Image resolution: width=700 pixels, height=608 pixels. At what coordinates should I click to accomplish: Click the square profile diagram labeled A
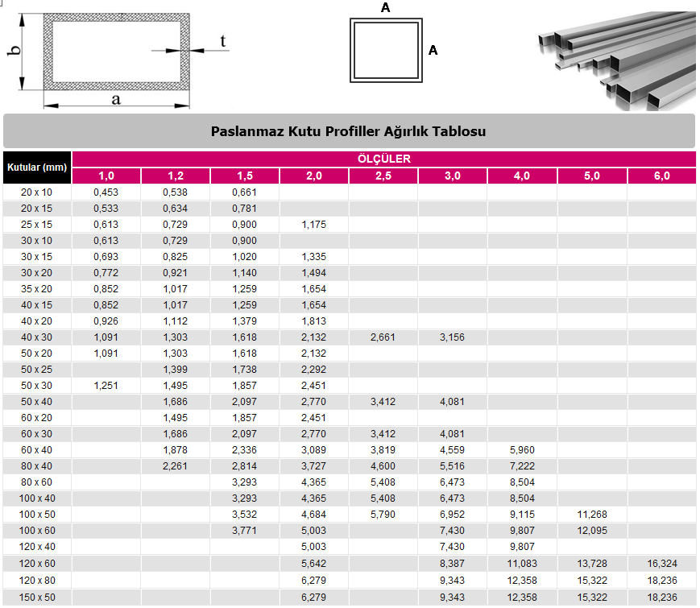tap(385, 51)
